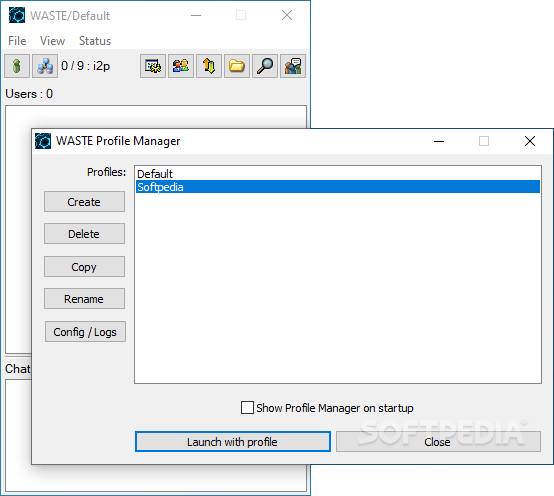Click Launch with profile button
554x496 pixels.
click(x=233, y=442)
